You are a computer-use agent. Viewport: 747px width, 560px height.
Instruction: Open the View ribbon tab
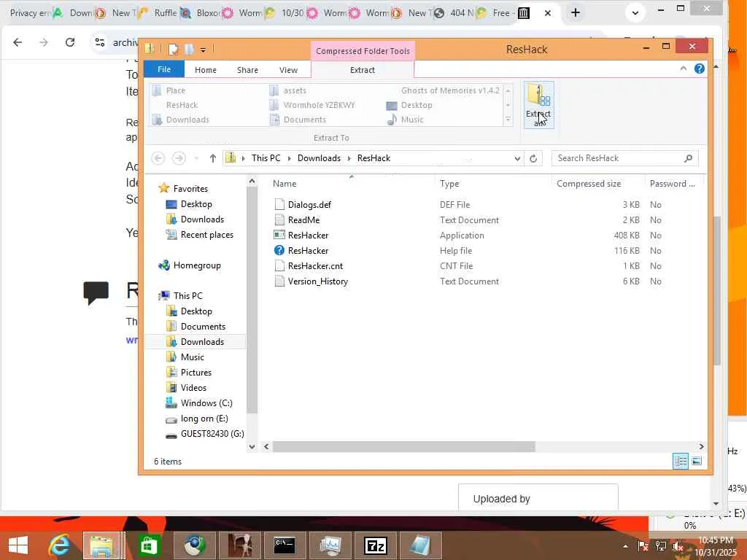tap(288, 70)
